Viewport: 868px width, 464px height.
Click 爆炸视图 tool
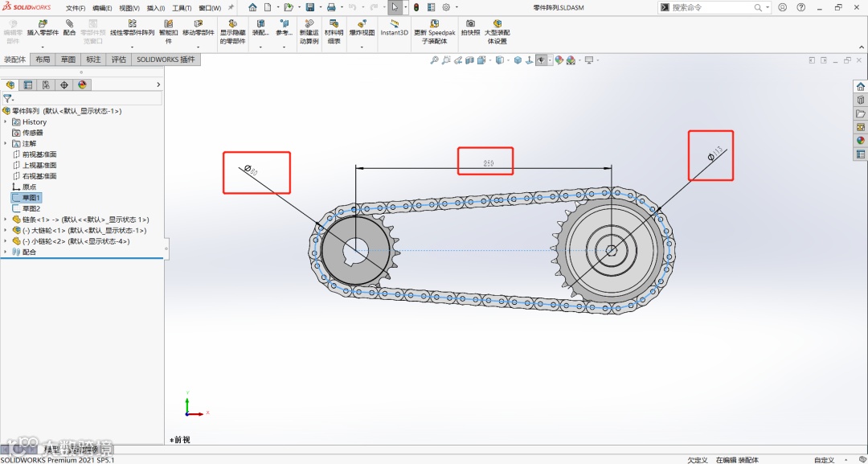click(x=362, y=28)
